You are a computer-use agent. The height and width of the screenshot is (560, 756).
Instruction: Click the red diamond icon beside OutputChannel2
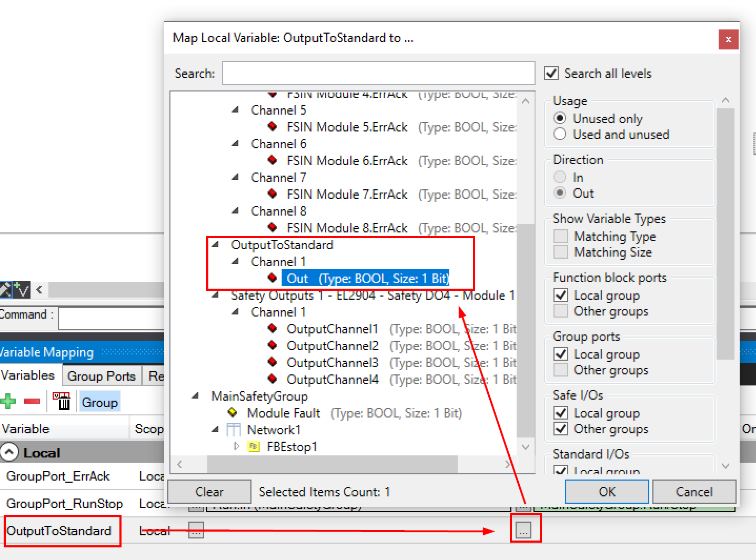273,345
